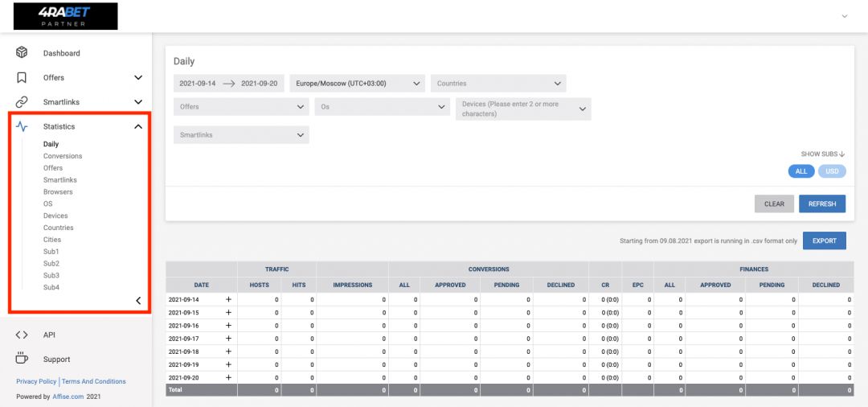868x407 pixels.
Task: Expand row 2021-09-17 with plus icon
Action: (x=228, y=339)
